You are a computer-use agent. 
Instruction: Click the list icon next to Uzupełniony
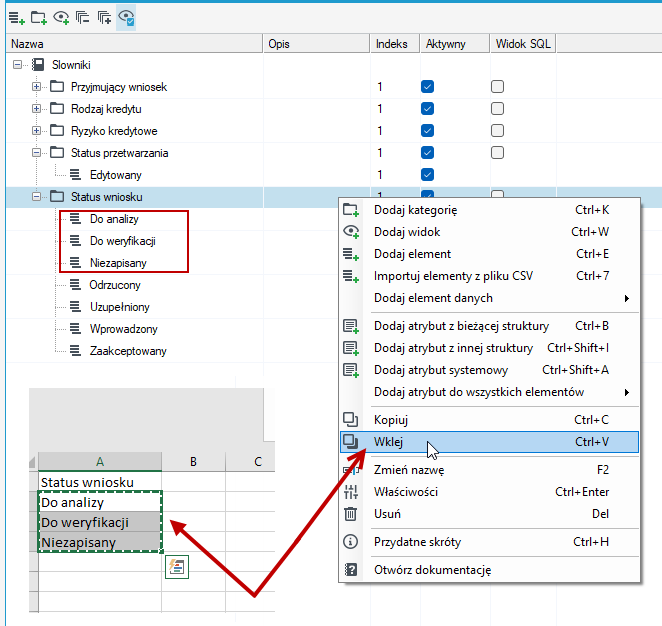(x=75, y=306)
